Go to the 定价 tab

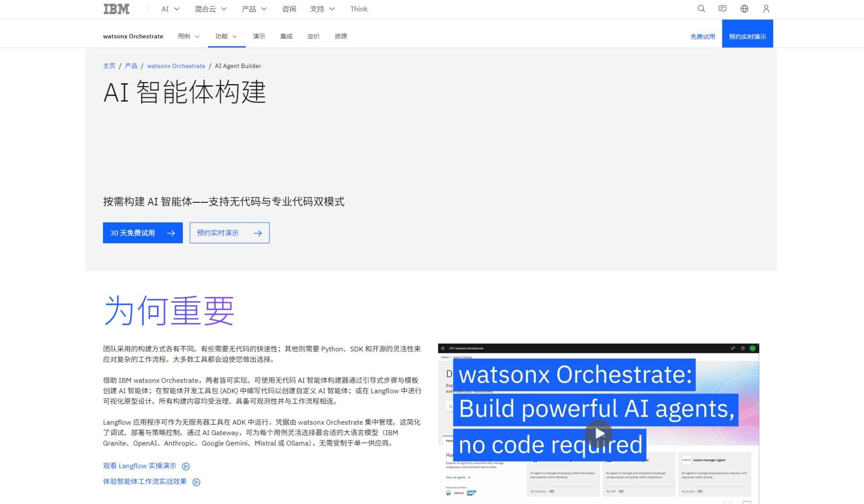[313, 36]
